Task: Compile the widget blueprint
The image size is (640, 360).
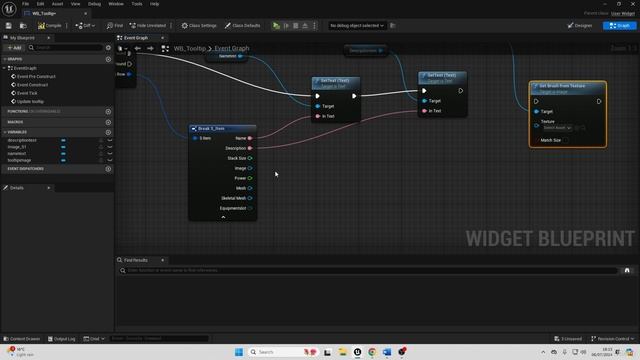Action: [x=49, y=26]
